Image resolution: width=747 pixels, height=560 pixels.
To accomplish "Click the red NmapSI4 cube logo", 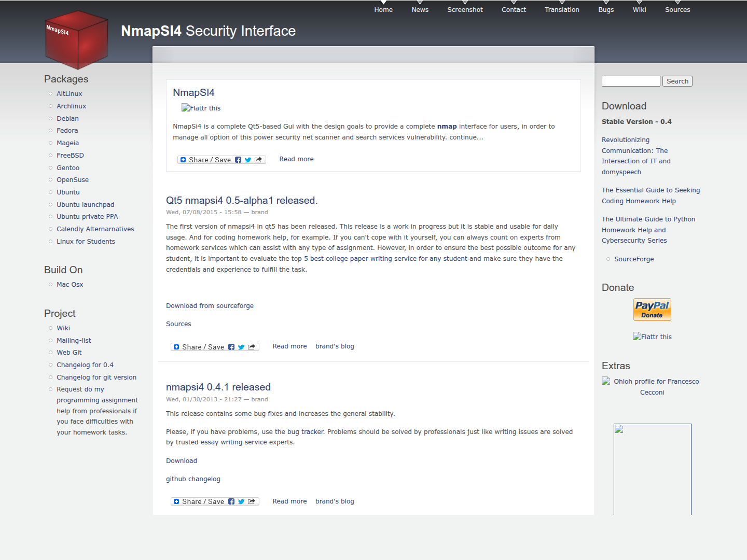I will click(77, 40).
